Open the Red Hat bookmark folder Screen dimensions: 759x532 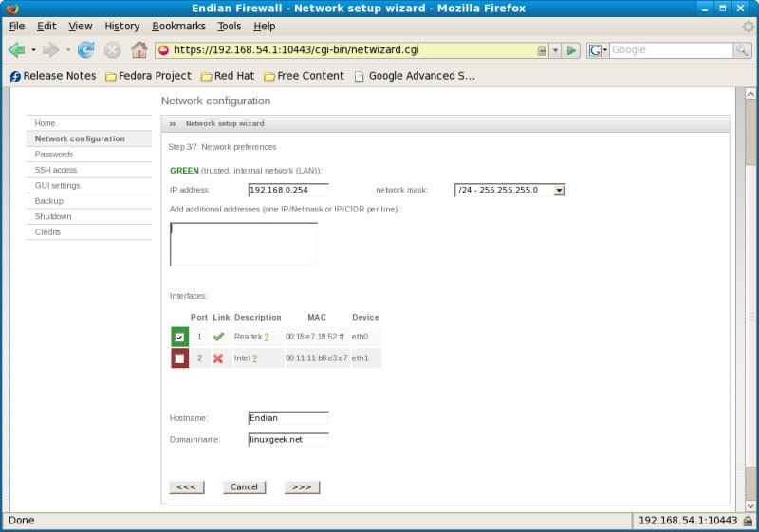click(x=228, y=76)
